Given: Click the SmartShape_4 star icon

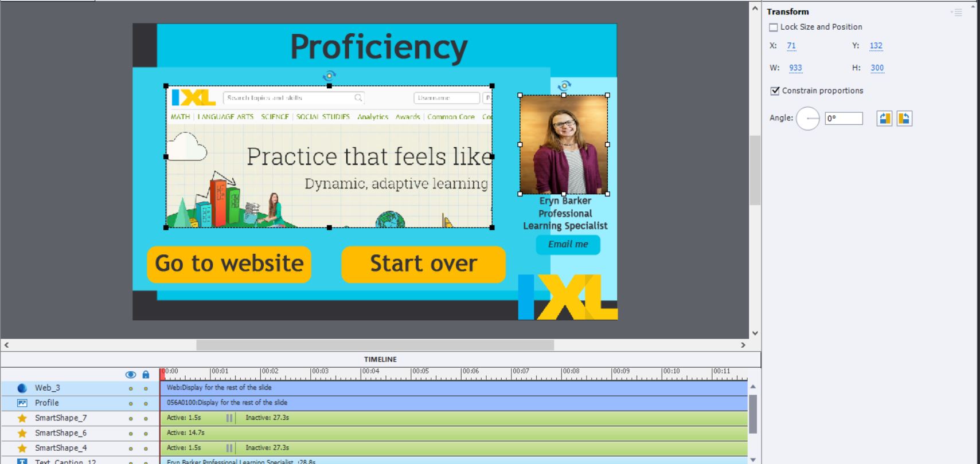Looking at the screenshot, I should pyautogui.click(x=22, y=448).
